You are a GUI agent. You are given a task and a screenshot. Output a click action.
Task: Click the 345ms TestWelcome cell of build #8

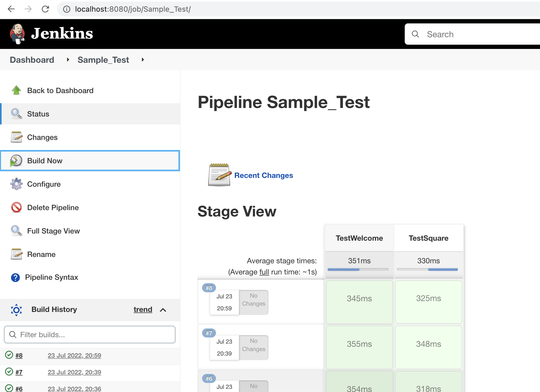(x=359, y=299)
